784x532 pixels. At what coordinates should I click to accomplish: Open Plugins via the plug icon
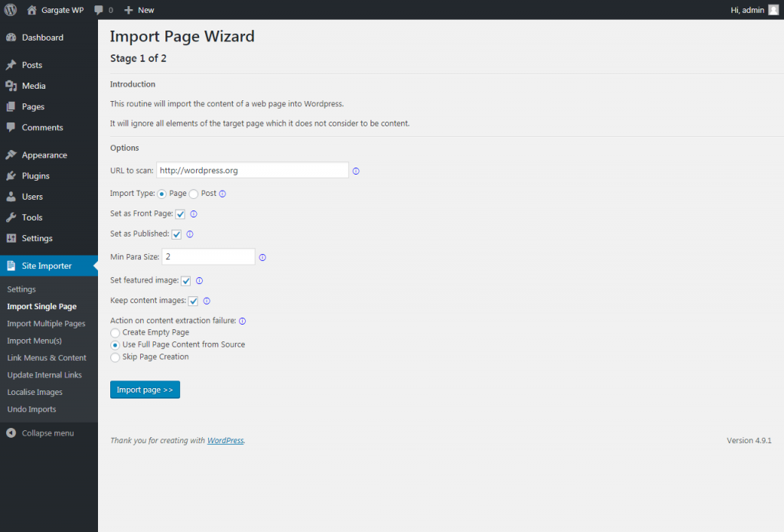click(x=12, y=175)
